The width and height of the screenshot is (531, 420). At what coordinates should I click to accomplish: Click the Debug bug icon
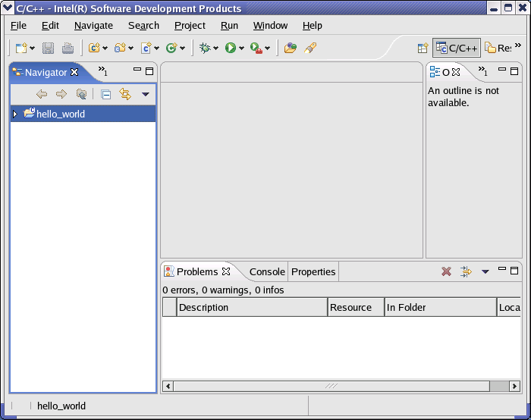[205, 48]
